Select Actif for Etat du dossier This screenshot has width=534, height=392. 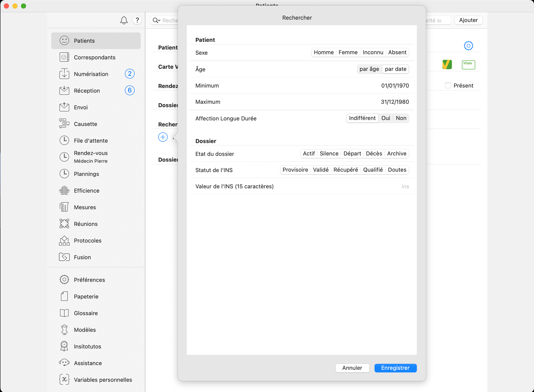[308, 154]
